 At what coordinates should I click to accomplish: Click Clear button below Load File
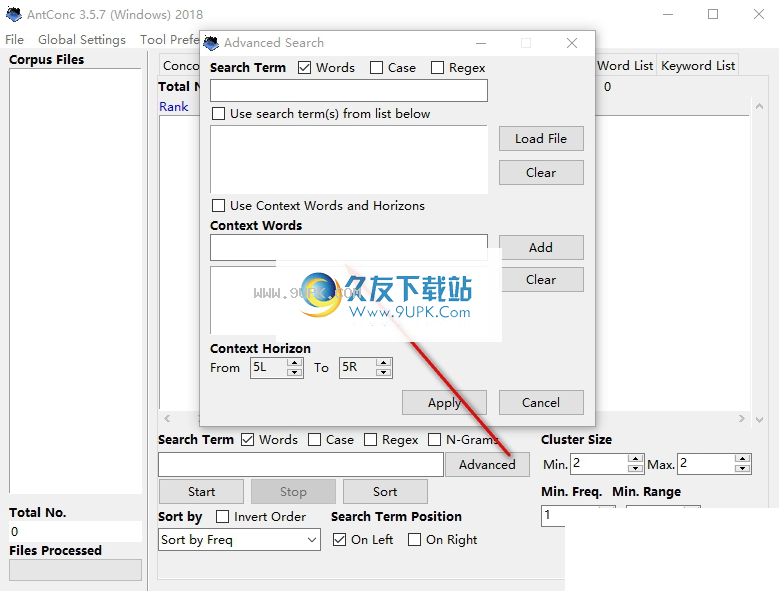(541, 172)
